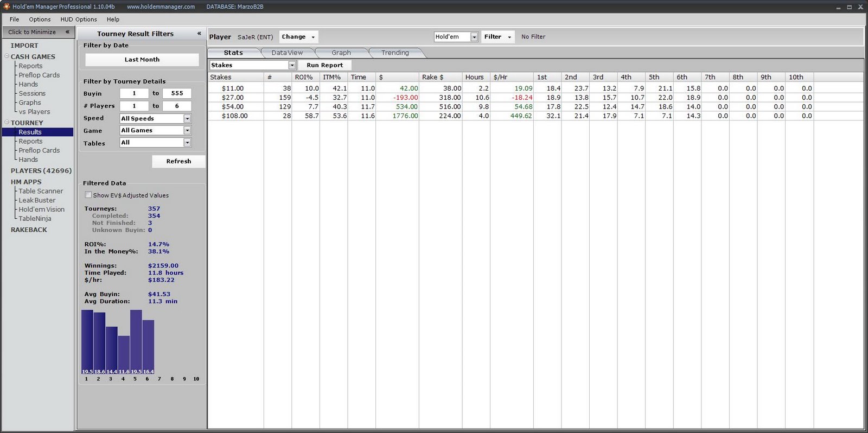Open PLAYERS (42696) section

pos(41,170)
